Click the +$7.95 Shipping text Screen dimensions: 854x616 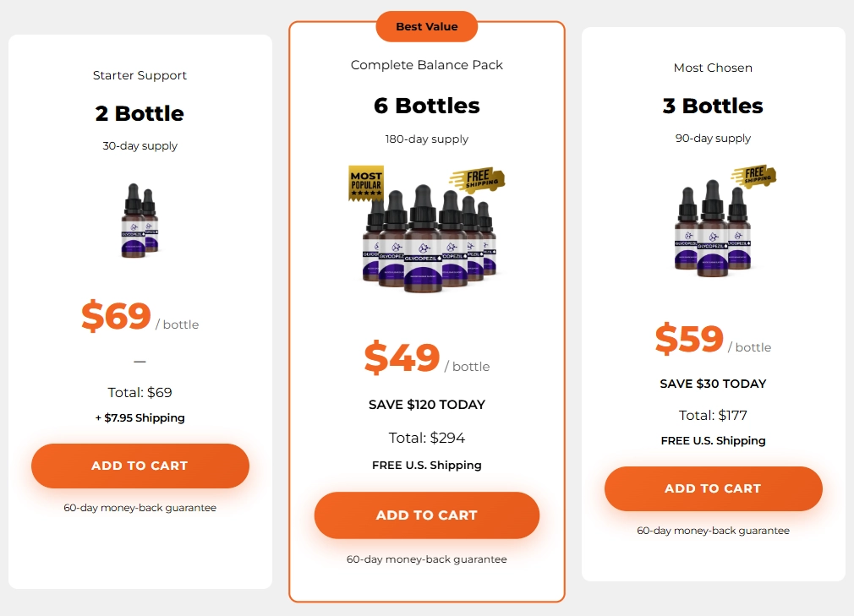pyautogui.click(x=139, y=417)
